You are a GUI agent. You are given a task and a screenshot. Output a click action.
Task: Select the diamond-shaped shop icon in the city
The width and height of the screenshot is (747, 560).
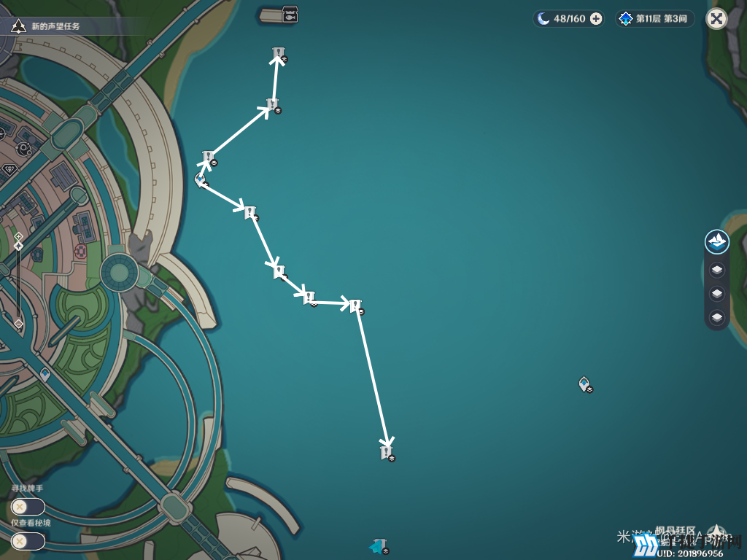coord(9,169)
